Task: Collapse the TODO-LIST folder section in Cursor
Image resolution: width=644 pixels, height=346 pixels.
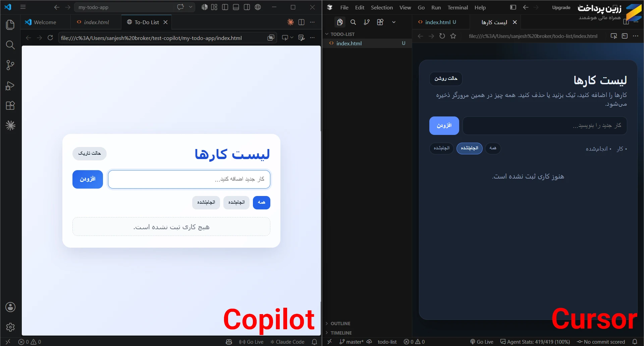Action: click(342, 34)
